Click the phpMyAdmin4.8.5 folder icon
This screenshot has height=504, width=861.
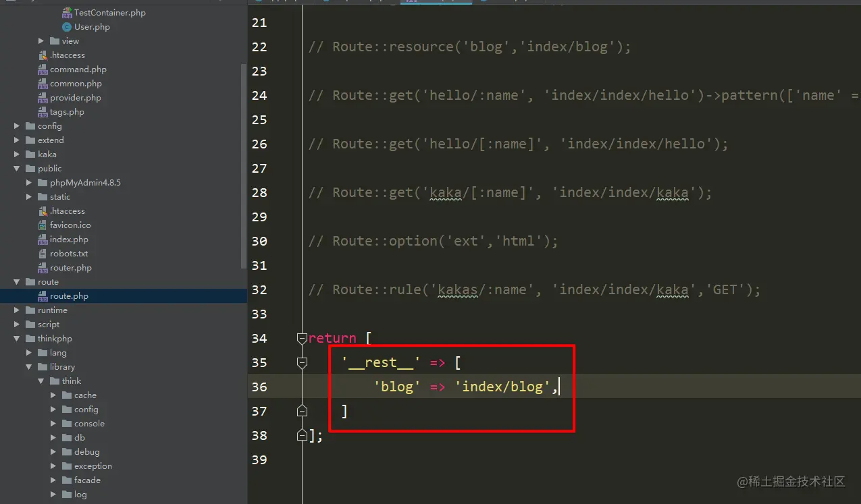[43, 183]
